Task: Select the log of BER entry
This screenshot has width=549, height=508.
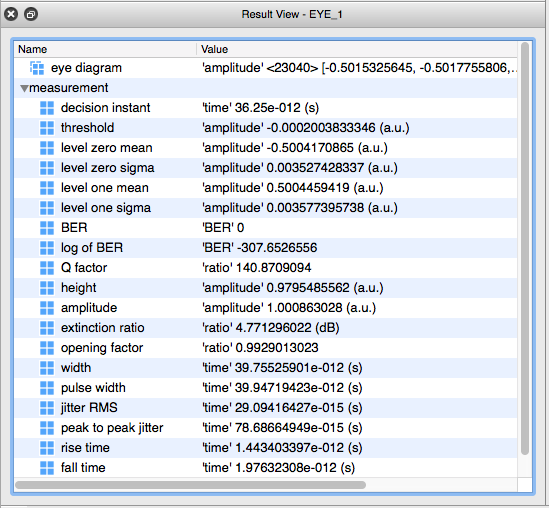Action: [266, 248]
